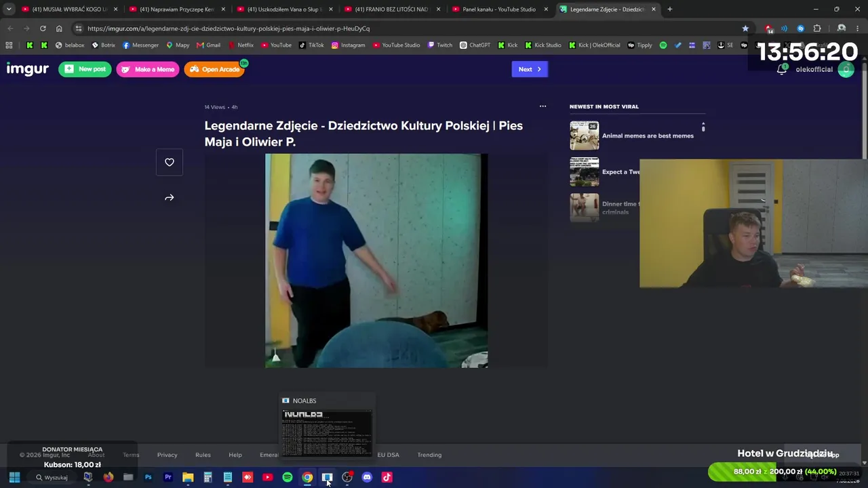Open Premiere Pro from the taskbar
Image resolution: width=868 pixels, height=488 pixels.
[x=168, y=477]
